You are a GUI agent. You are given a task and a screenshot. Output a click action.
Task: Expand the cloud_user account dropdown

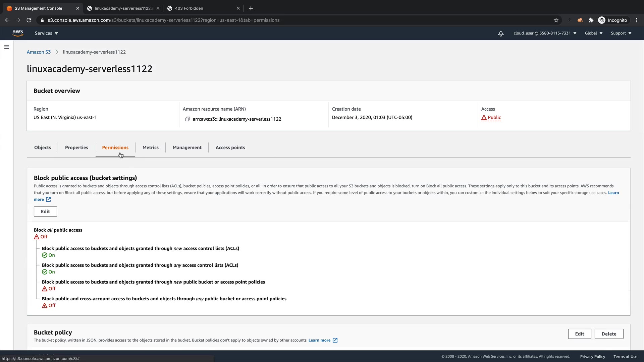pyautogui.click(x=545, y=33)
